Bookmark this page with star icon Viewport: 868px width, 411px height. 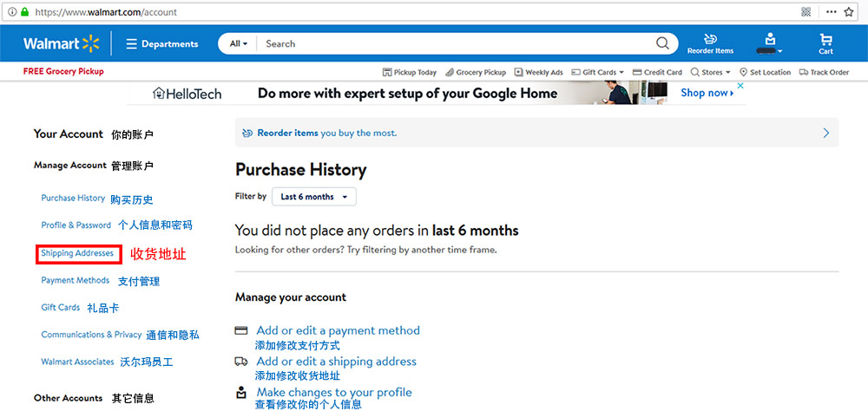click(849, 11)
